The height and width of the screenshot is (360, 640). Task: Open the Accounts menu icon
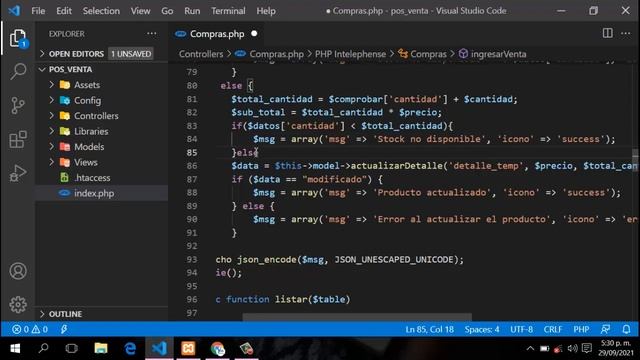click(x=18, y=271)
